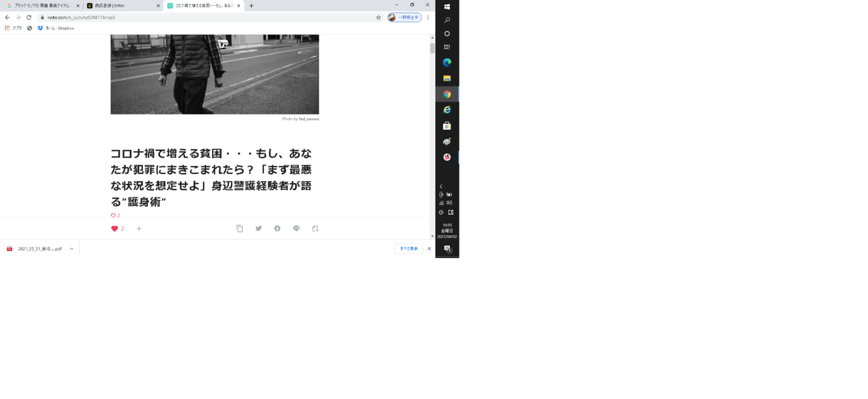
Task: Bookmark this page with the star icon
Action: (x=379, y=17)
